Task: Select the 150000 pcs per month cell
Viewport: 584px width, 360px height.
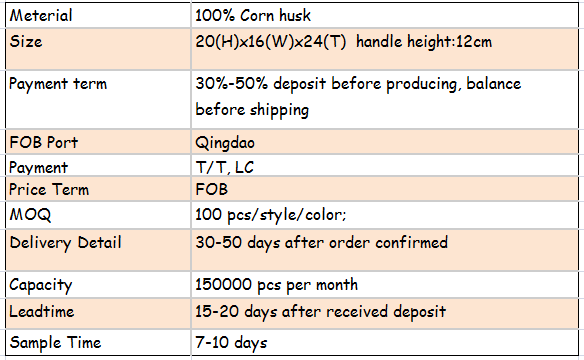Action: point(385,285)
